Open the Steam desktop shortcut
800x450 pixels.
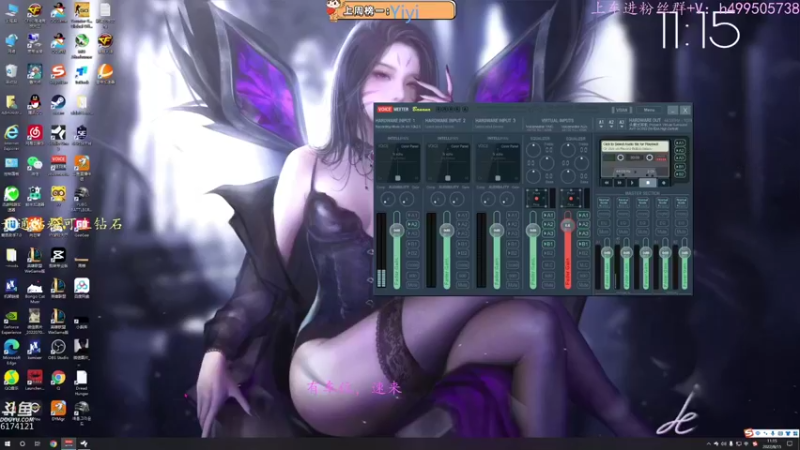point(58,104)
